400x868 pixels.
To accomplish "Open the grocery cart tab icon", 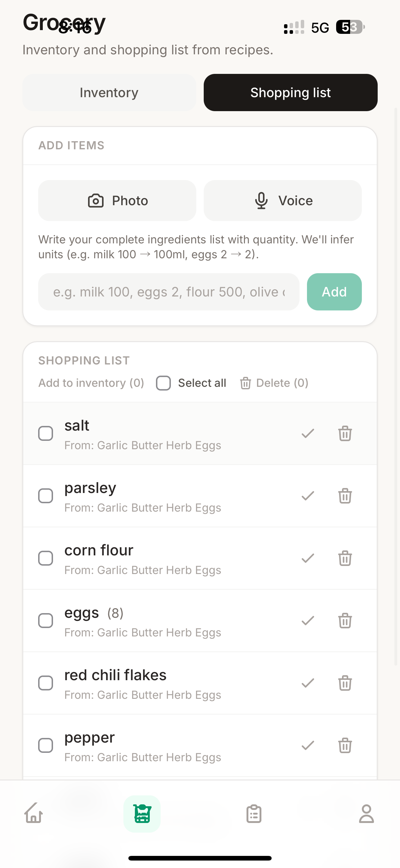I will point(142,814).
